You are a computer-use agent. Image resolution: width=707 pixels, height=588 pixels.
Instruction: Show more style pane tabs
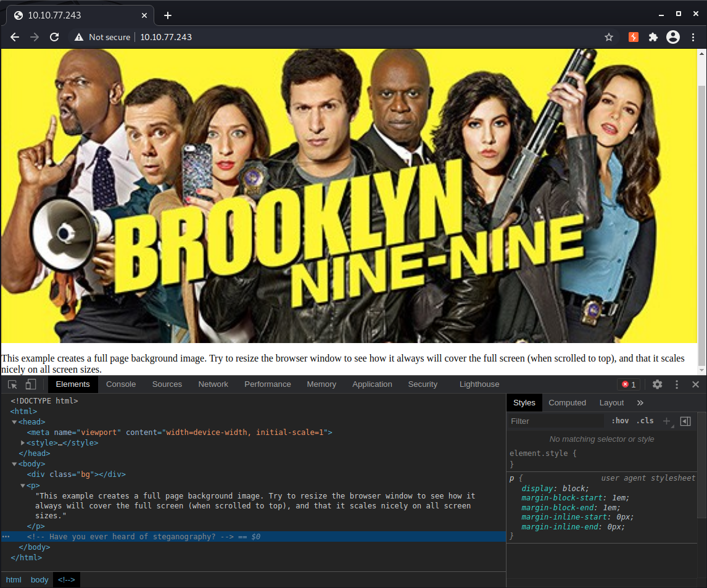[x=640, y=403]
